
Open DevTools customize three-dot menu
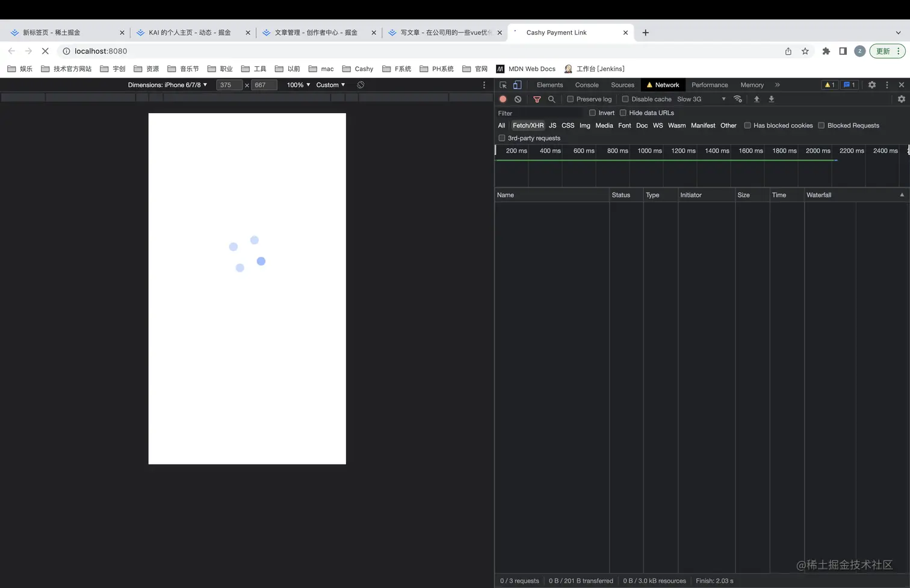click(x=887, y=85)
